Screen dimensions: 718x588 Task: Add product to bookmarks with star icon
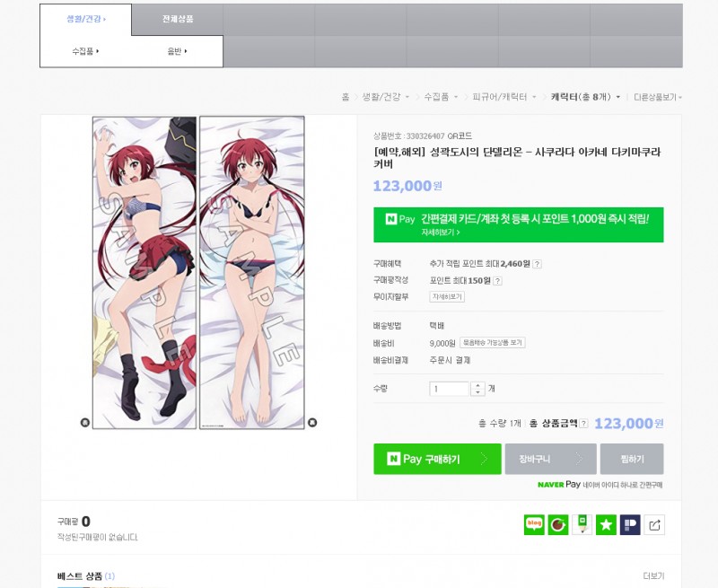click(607, 525)
